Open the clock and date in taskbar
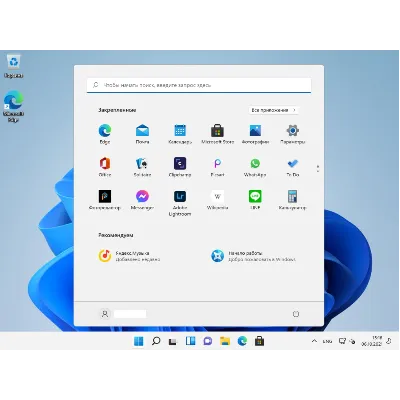The height and width of the screenshot is (400, 400). coord(372,341)
